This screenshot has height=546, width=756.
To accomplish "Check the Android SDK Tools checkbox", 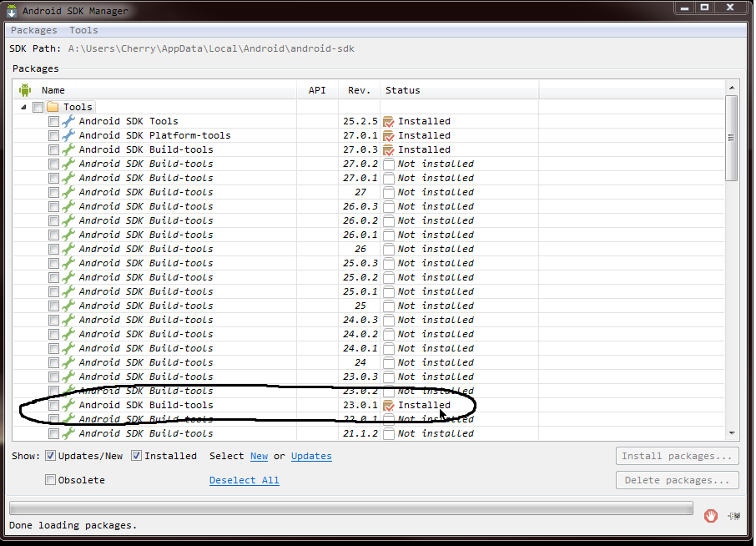I will tap(53, 122).
